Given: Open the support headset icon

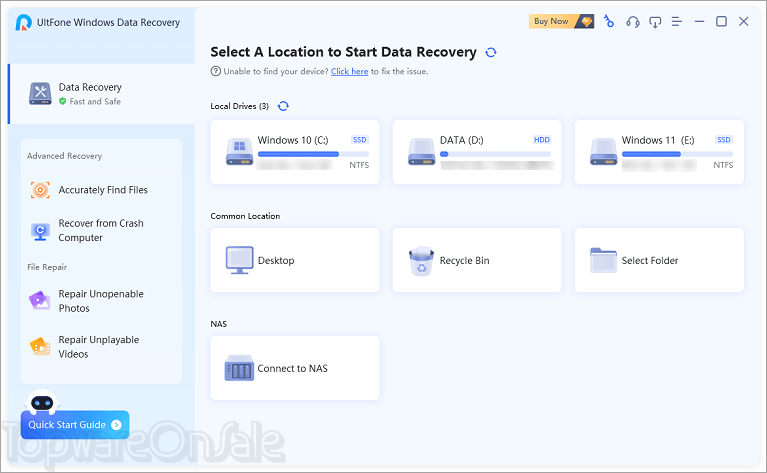Looking at the screenshot, I should pos(632,22).
